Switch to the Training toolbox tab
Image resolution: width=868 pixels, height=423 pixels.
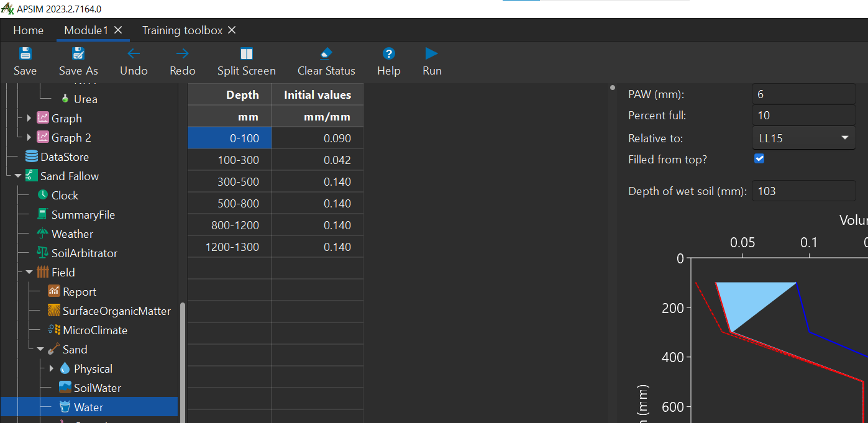tap(182, 30)
